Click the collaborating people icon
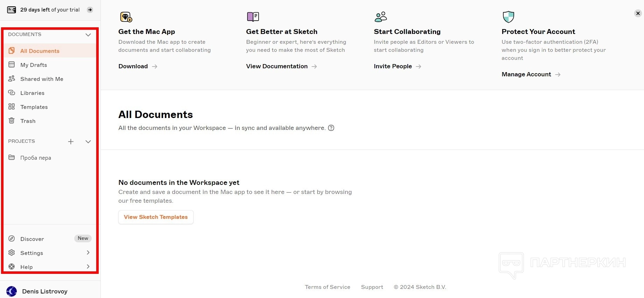The width and height of the screenshot is (644, 298). tap(380, 16)
